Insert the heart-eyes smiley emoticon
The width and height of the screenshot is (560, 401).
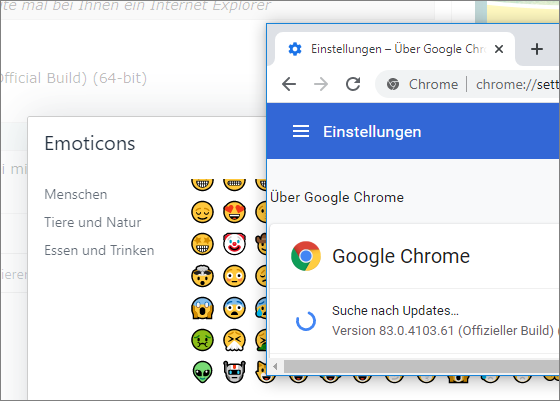coord(234,212)
